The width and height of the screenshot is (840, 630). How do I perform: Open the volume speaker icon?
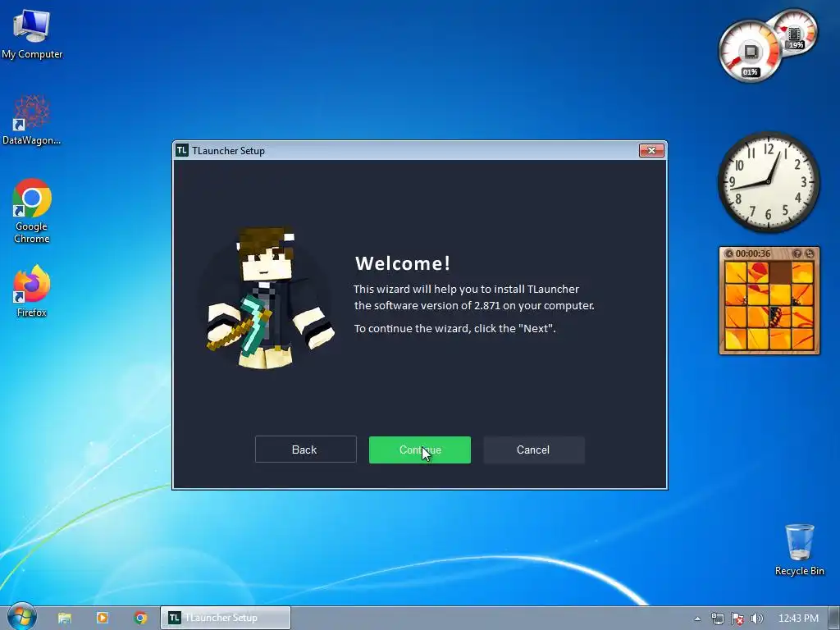coord(756,619)
